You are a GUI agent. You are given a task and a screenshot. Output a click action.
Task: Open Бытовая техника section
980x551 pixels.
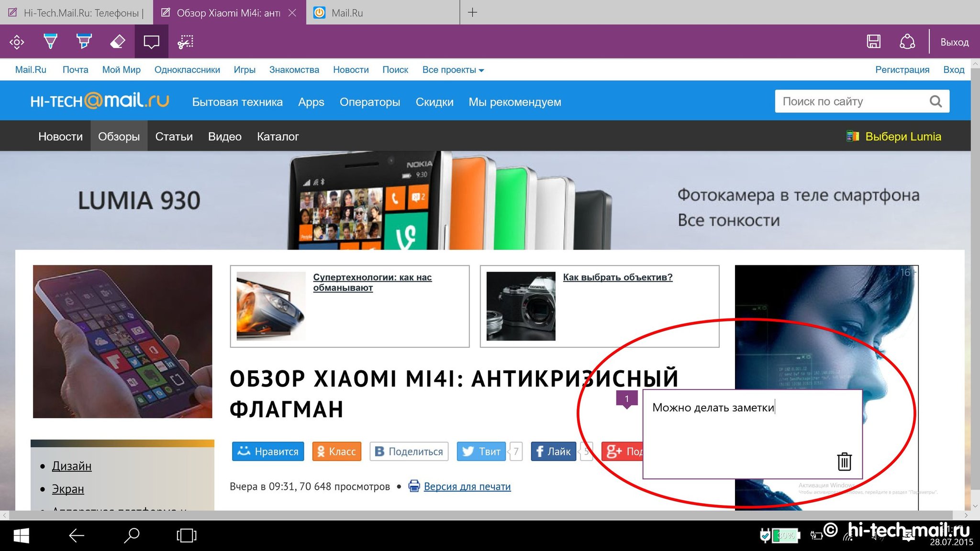pos(237,102)
